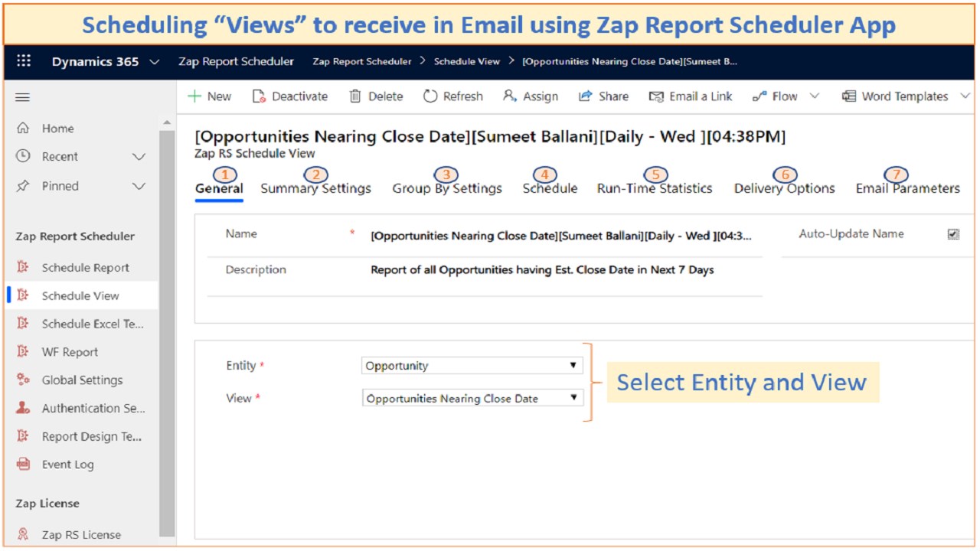Click the Email a Link envelope icon
The height and width of the screenshot is (551, 980).
coord(656,96)
